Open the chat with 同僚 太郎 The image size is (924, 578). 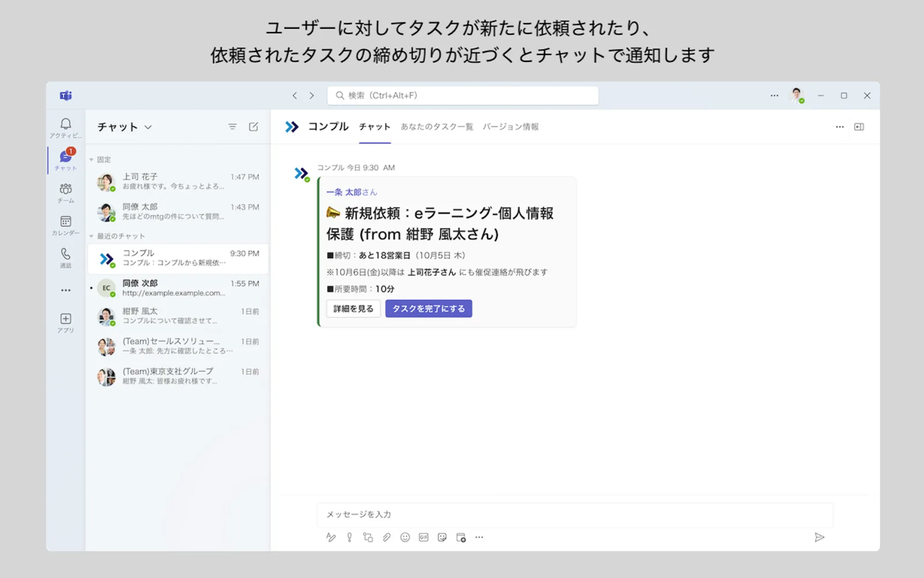pos(178,212)
